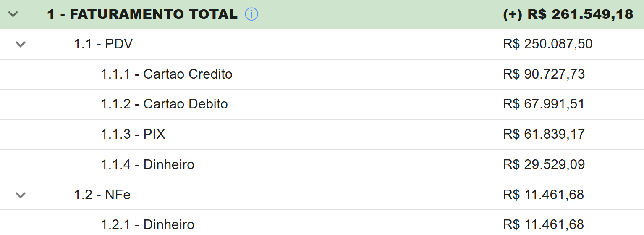Image resolution: width=644 pixels, height=235 pixels.
Task: Click the PIX amount R$ 61.839,17
Action: (544, 134)
